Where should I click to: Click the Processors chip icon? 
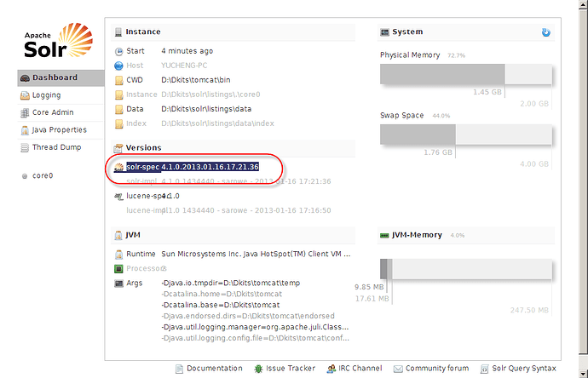tap(118, 269)
